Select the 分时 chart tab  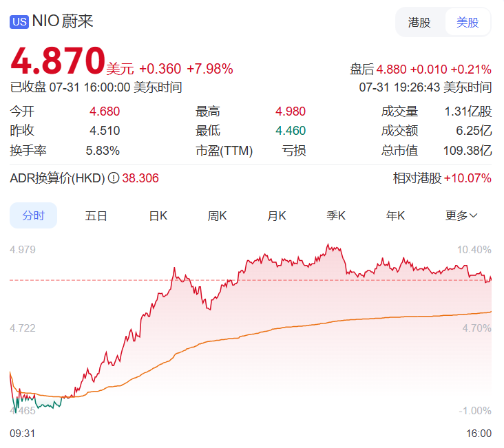click(34, 215)
